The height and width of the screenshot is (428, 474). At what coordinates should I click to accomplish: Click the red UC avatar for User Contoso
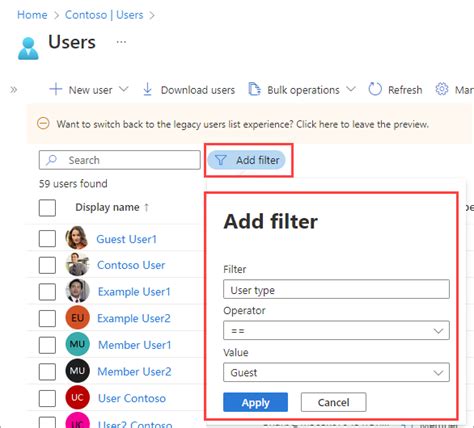click(x=77, y=397)
